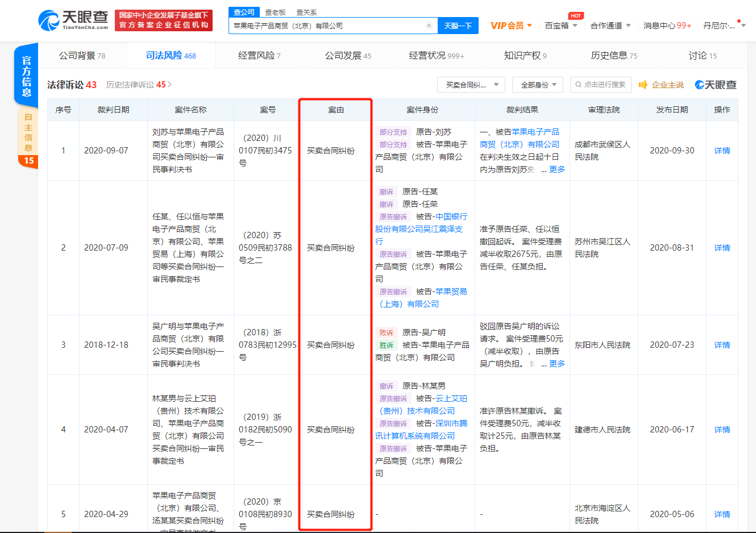This screenshot has height=533, width=756.
Task: Switch to the 自主信息 sidebar panel
Action: [x=27, y=132]
